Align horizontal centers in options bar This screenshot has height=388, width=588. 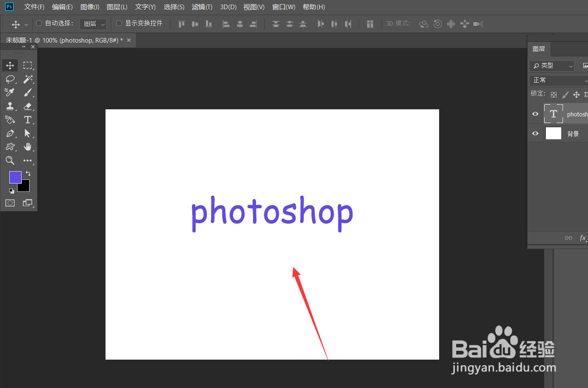point(240,24)
